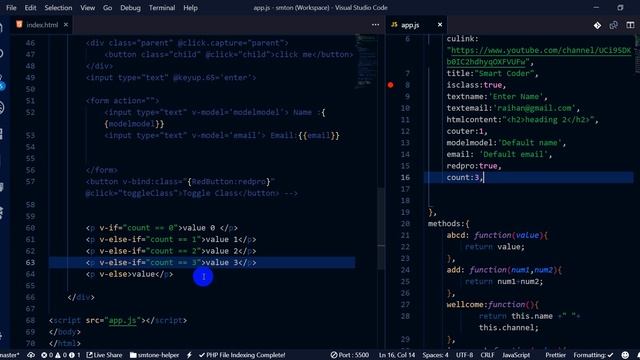Image resolution: width=640 pixels, height=360 pixels.
Task: Switch to the index.html tab
Action: 42,25
